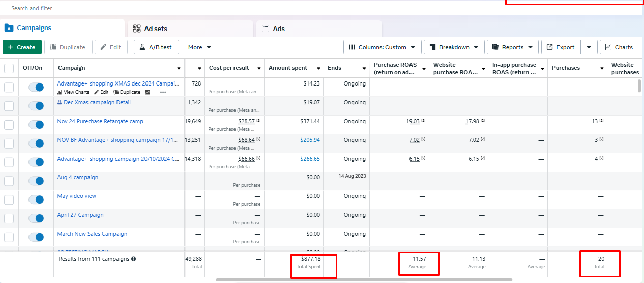Click the info icon beside Results from 111 campaigns

(x=134, y=259)
